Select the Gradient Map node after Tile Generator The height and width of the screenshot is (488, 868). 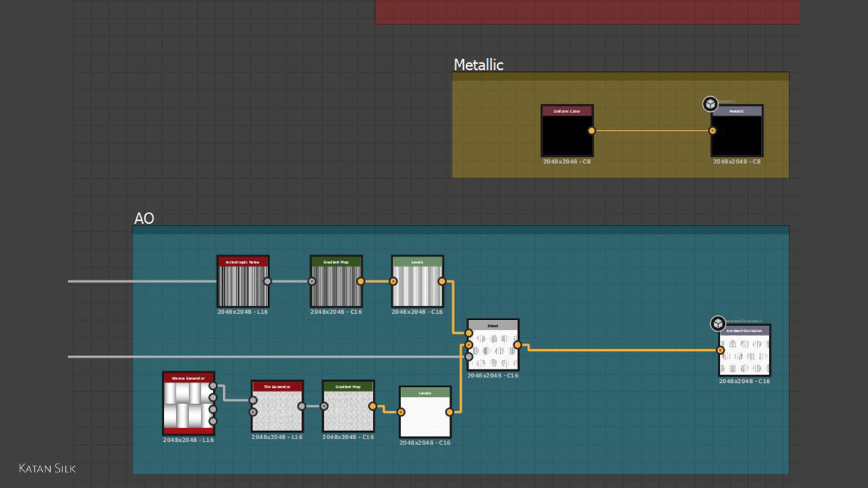point(349,406)
